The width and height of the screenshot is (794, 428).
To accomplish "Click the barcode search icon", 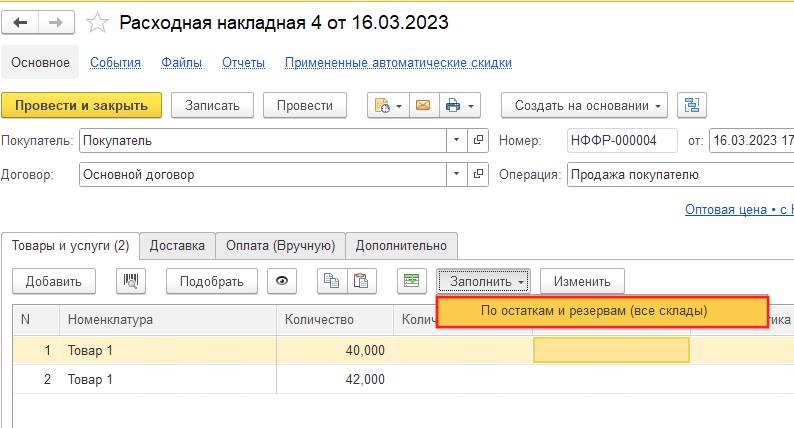I will [131, 281].
